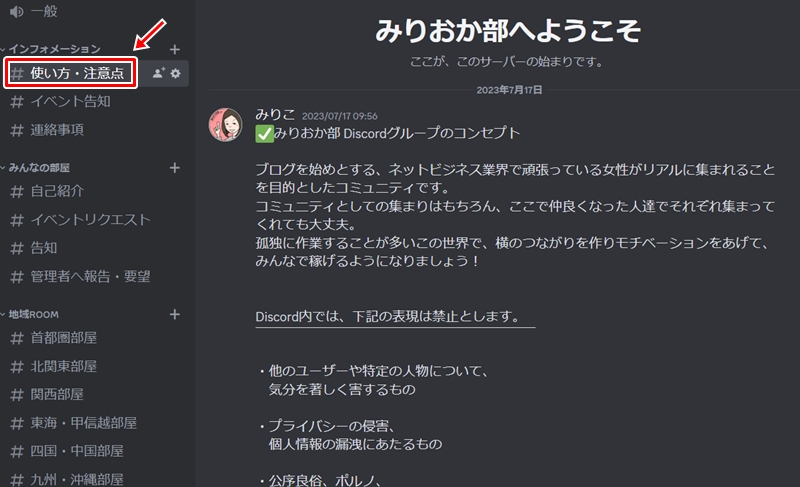Viewport: 800px width, 487px height.
Task: Open the 九州・沖縄部屋 channel
Action: (77, 479)
